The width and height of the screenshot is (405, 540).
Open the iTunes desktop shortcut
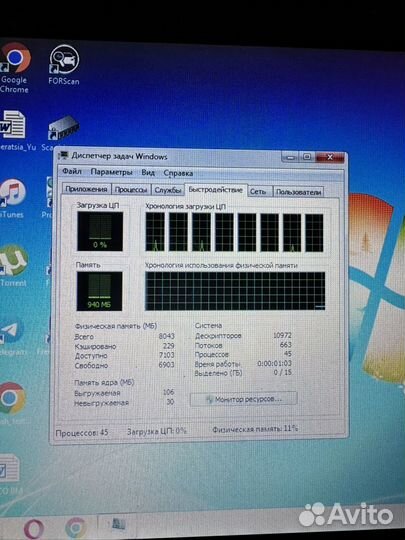12,198
